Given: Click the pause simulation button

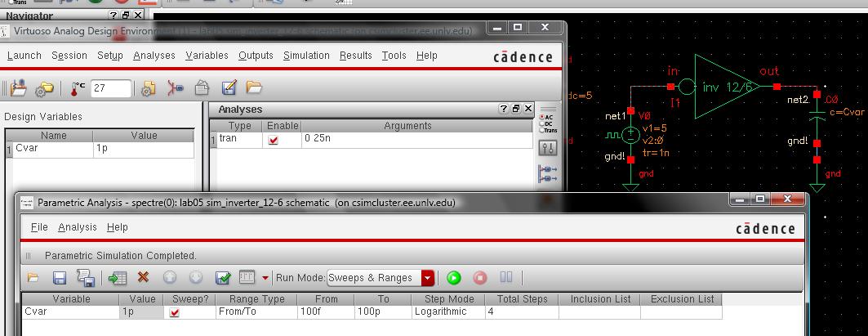Looking at the screenshot, I should click(x=506, y=277).
